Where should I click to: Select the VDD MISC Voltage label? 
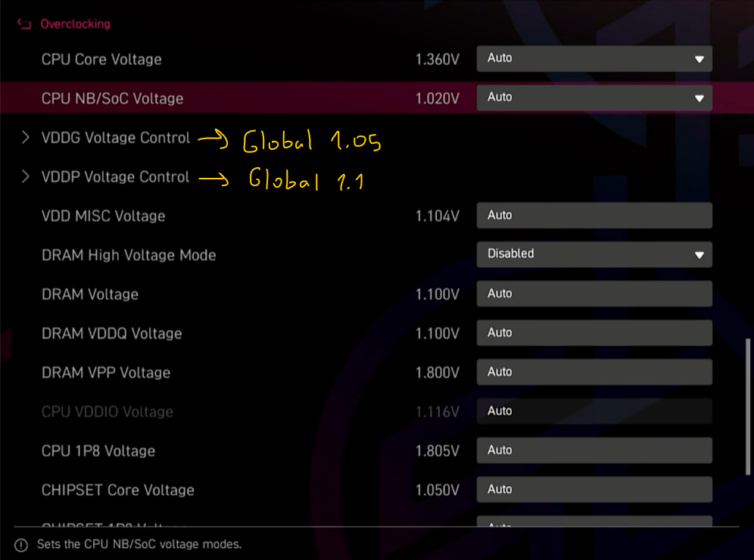(104, 216)
